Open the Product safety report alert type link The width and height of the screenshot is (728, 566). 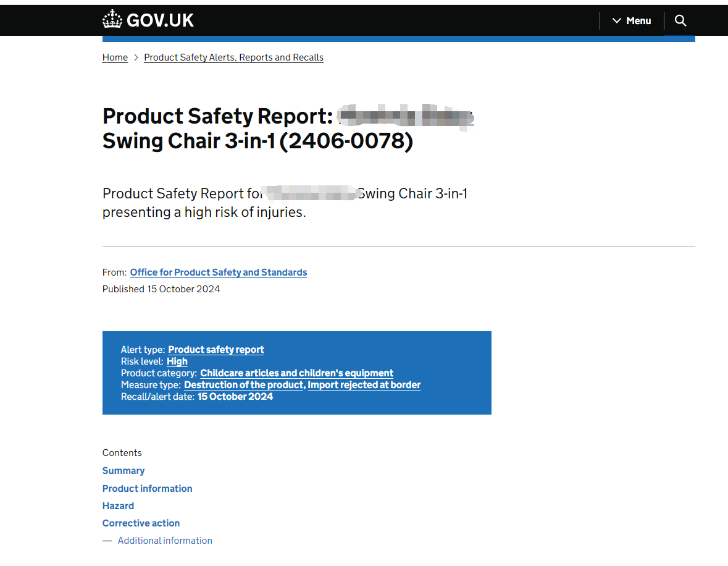(215, 349)
